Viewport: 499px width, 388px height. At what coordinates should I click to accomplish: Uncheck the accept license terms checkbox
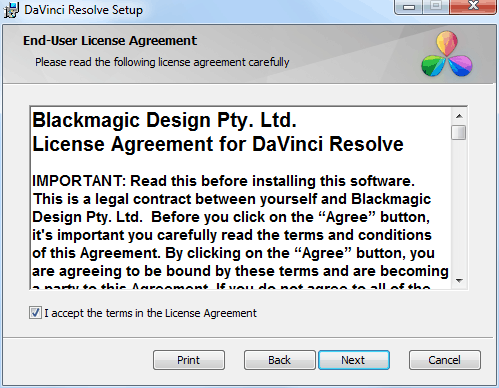tap(35, 313)
